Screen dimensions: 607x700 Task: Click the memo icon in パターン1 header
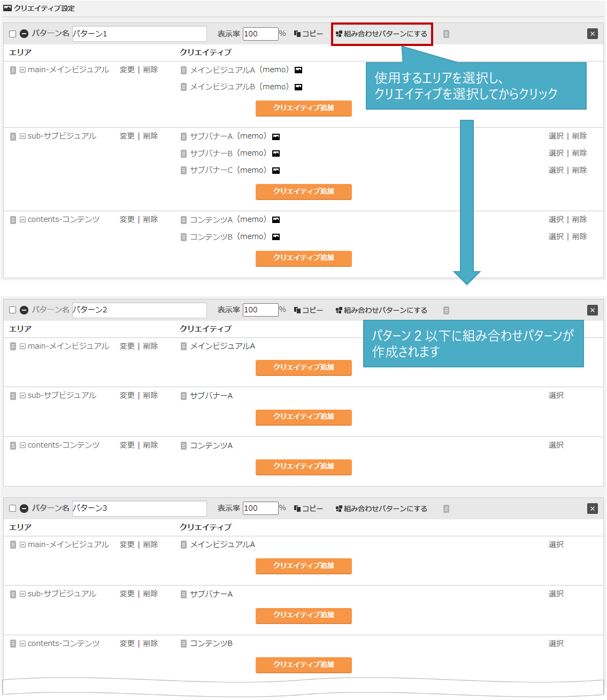click(x=446, y=34)
